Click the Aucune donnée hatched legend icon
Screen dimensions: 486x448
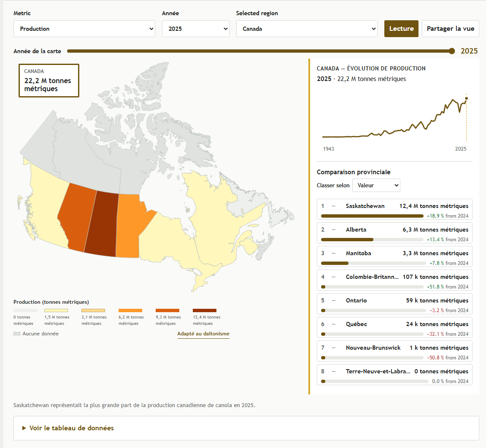[x=17, y=334]
